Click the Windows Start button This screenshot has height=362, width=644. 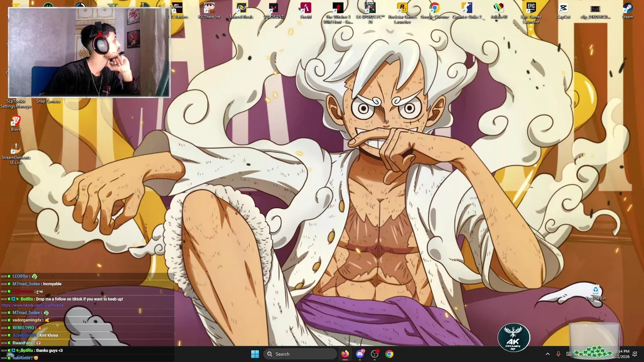pyautogui.click(x=255, y=354)
